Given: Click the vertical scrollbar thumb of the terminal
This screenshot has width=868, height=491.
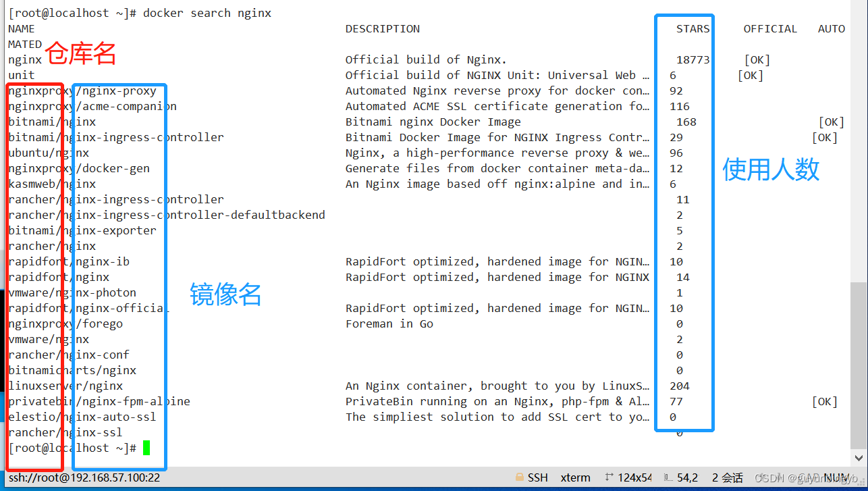Looking at the screenshot, I should pos(859,365).
